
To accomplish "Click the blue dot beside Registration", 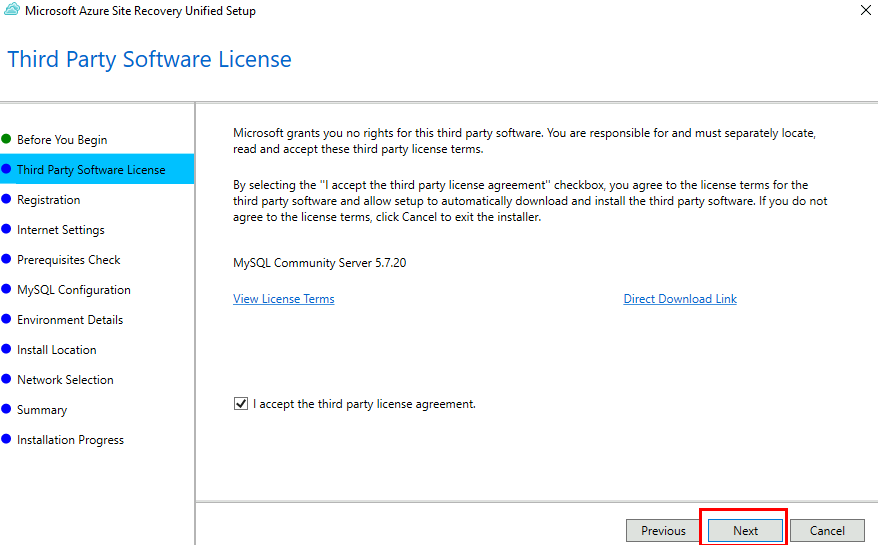I will coord(6,198).
